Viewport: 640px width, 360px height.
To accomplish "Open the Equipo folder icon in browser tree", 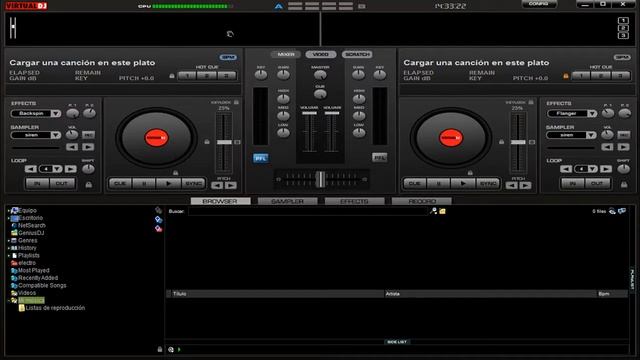I will point(15,211).
